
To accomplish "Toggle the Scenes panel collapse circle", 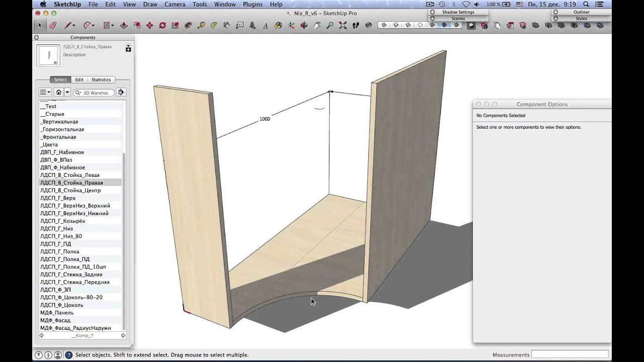I will point(432,19).
